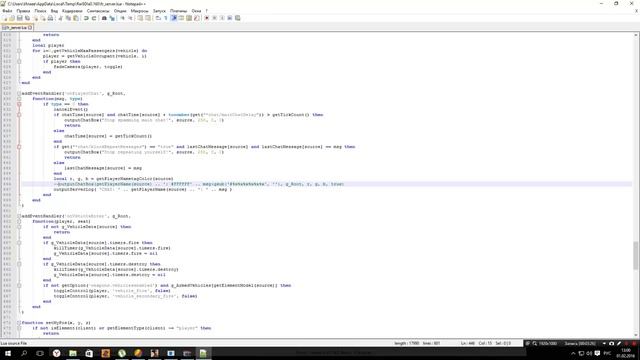The width and height of the screenshot is (640, 360).
Task: Open Windows taskbar search
Action: click(24, 353)
